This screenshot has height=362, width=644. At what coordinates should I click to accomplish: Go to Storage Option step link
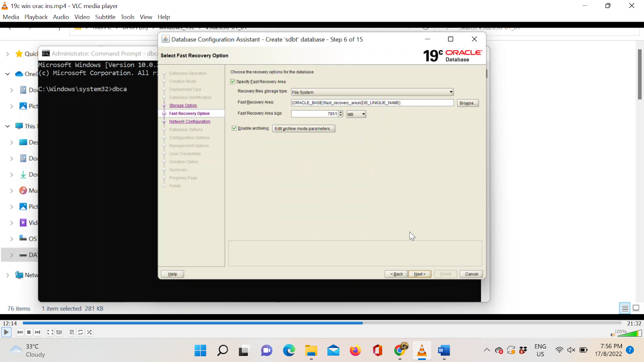click(183, 105)
